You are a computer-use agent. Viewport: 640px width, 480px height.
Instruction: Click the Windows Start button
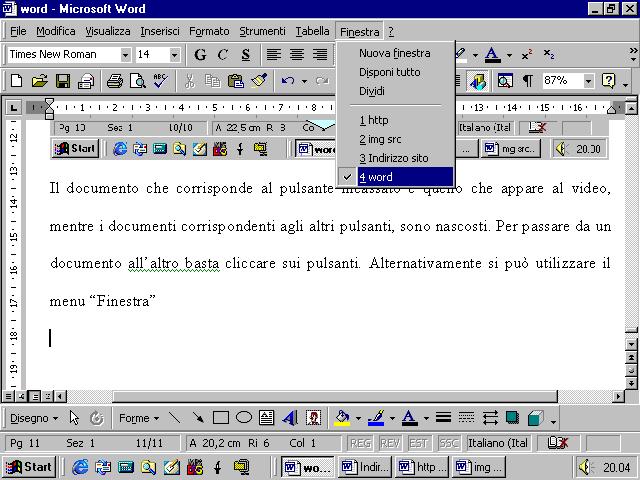(x=29, y=467)
